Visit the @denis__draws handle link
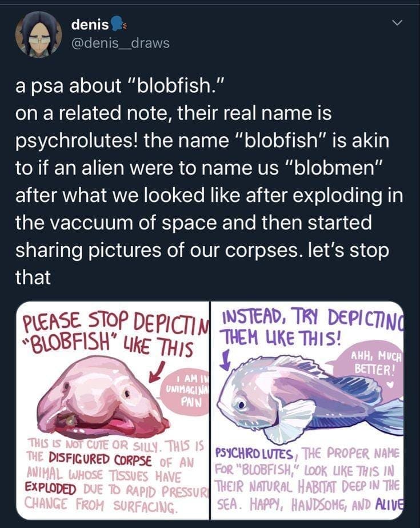420x528 pixels. 120,43
